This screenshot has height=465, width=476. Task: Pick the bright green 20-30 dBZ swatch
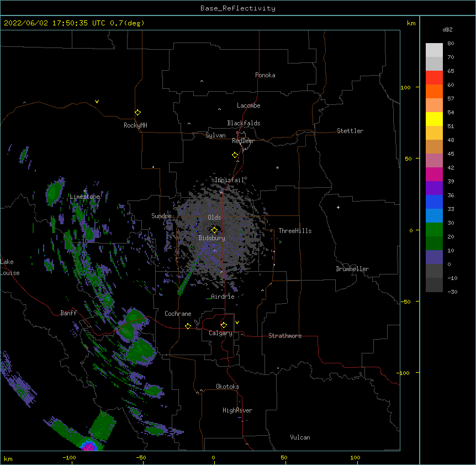click(x=434, y=230)
